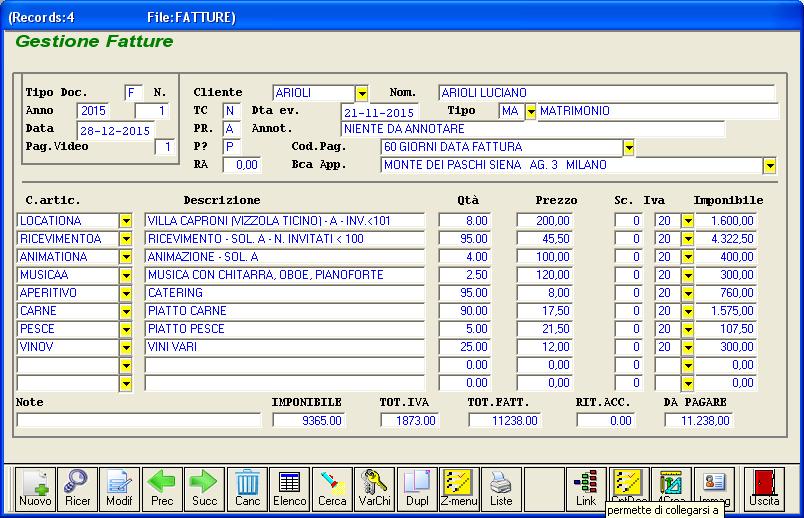Click IMPONIBILE total 9365.00
804x518 pixels.
[x=309, y=421]
